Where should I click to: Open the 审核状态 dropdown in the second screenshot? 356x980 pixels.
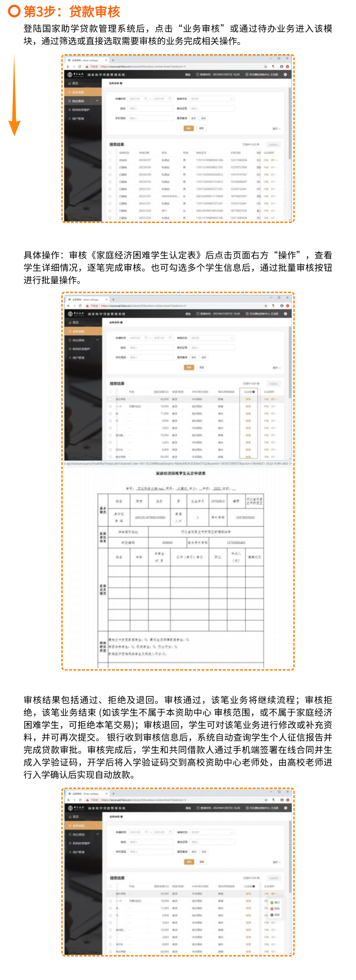point(212,338)
